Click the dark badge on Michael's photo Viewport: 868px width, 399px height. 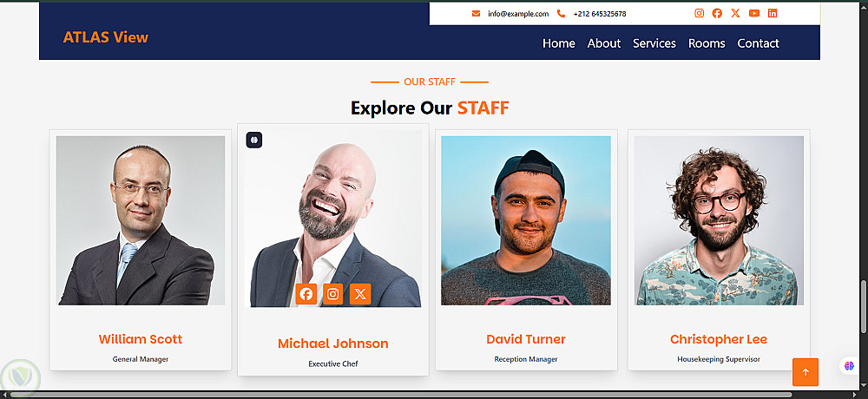254,140
